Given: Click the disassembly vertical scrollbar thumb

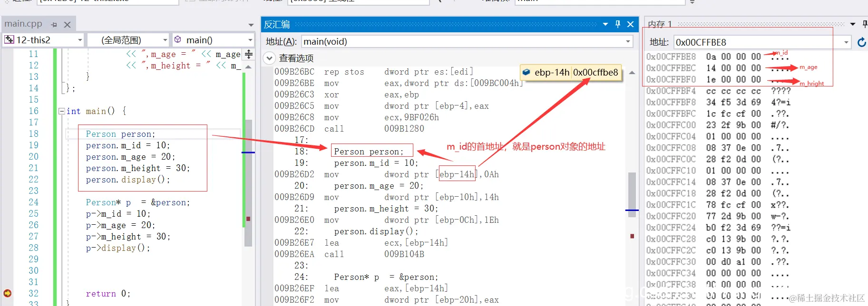Looking at the screenshot, I should point(632,194).
